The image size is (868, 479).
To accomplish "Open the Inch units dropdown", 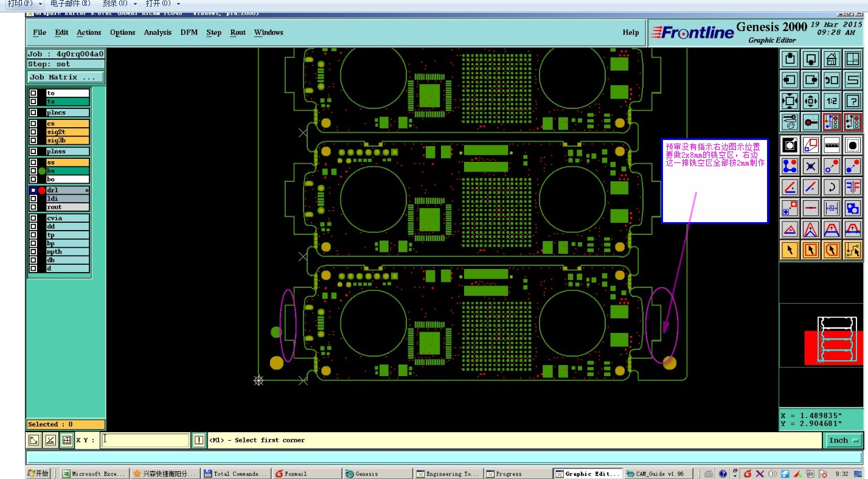I will point(844,440).
